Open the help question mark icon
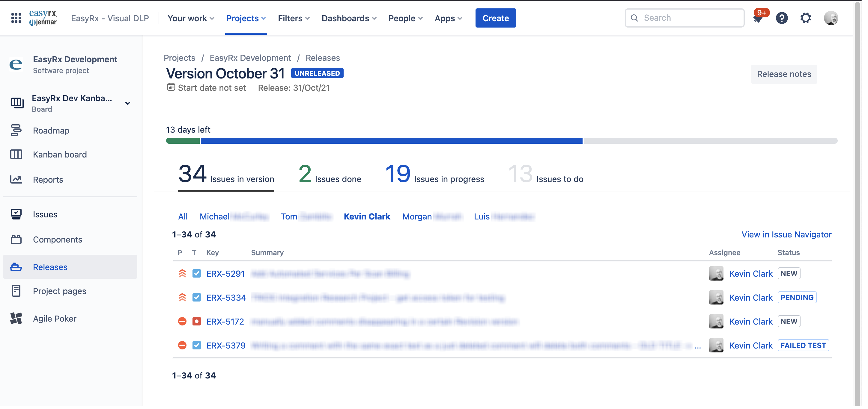 pos(782,18)
